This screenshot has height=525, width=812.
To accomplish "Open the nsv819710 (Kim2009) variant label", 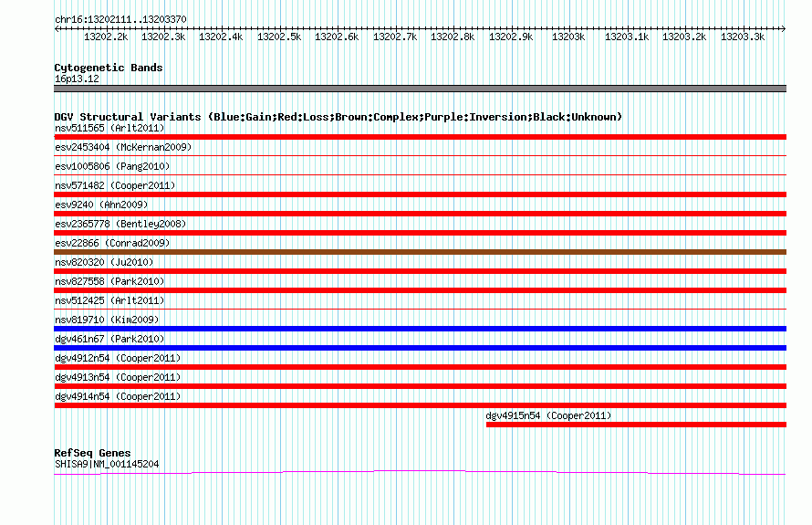I will [107, 320].
